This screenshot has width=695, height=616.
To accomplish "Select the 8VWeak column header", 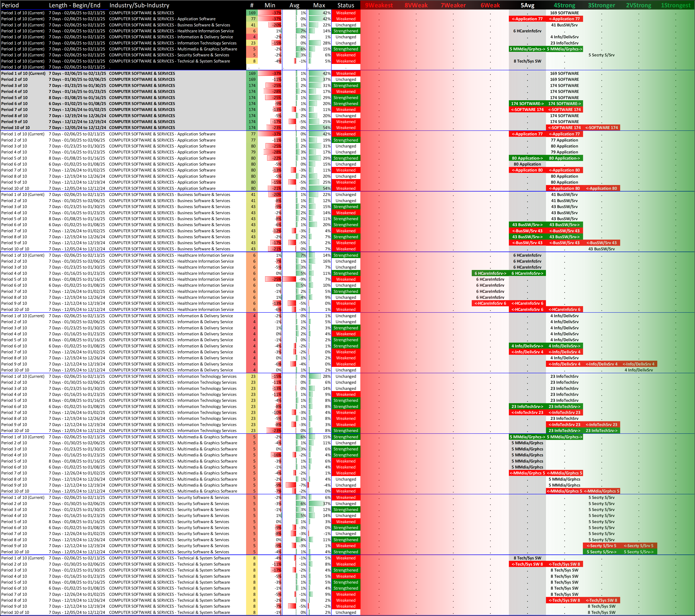I will (x=416, y=5).
